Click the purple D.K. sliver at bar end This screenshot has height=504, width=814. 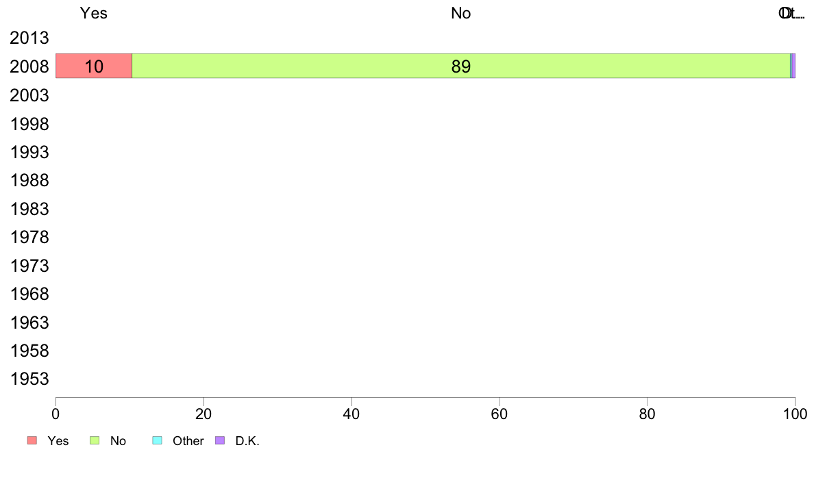pos(793,66)
